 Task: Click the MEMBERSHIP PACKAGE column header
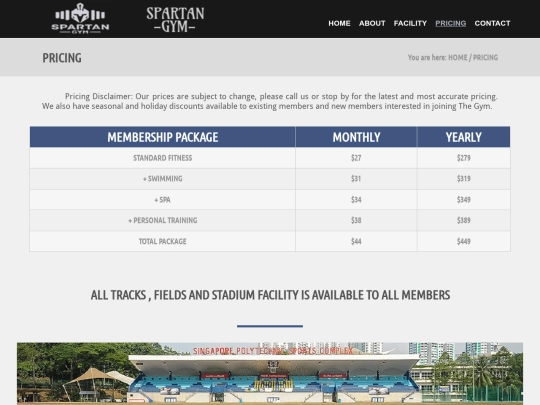click(163, 137)
